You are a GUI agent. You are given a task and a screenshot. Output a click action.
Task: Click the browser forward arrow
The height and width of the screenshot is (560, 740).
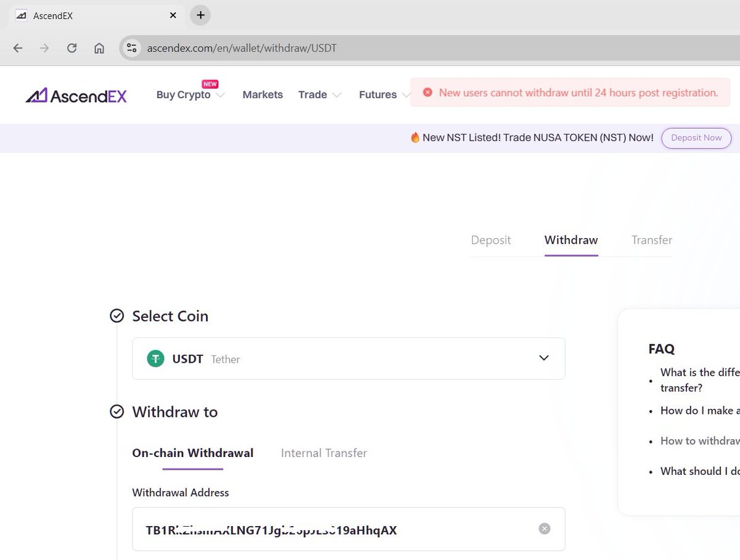tap(44, 48)
